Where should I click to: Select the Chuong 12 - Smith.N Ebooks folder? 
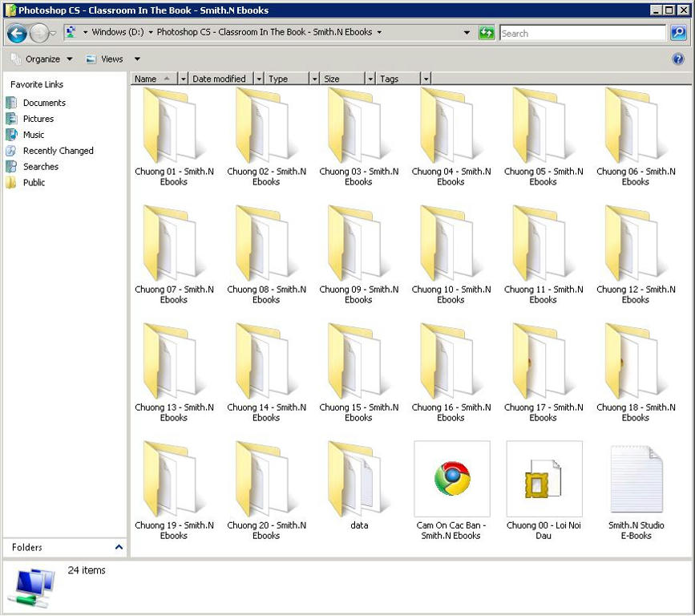(636, 254)
